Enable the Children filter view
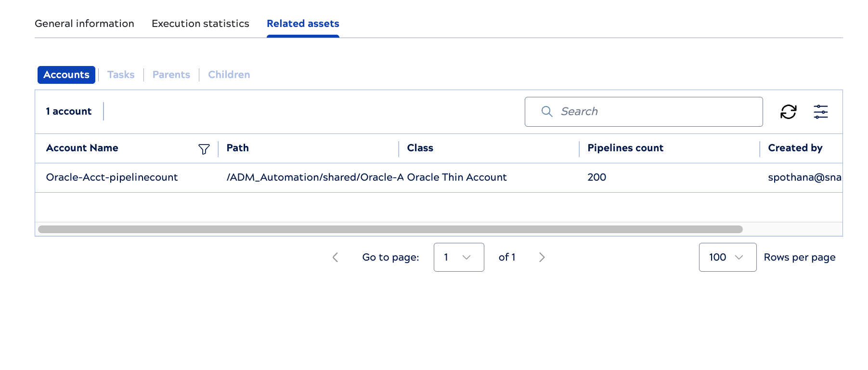This screenshot has height=370, width=868. pyautogui.click(x=229, y=75)
